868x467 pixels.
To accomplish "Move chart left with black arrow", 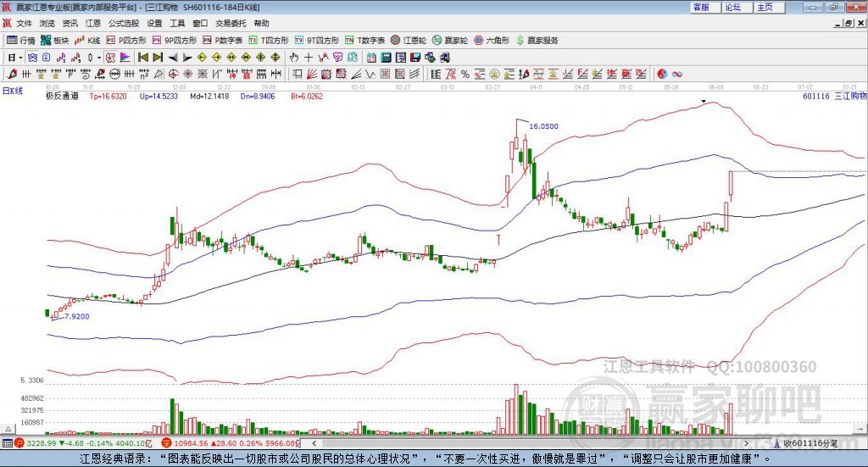I will coord(173,58).
